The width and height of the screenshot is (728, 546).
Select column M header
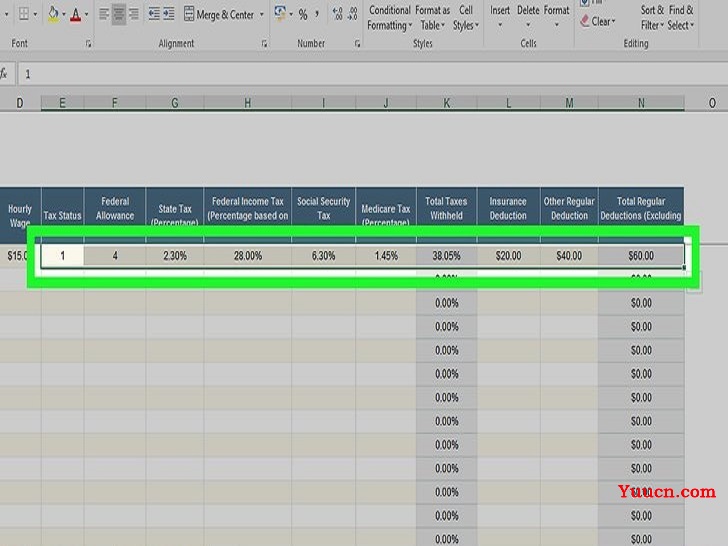pos(569,103)
